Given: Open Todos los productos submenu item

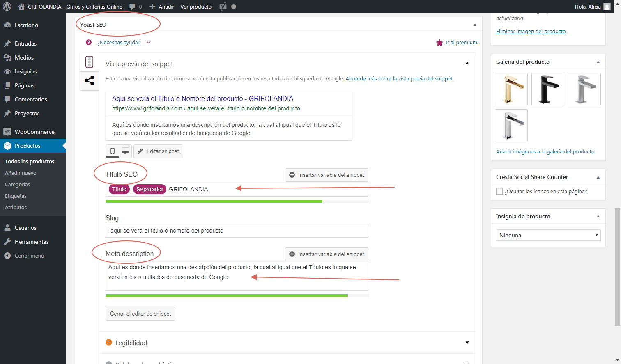Looking at the screenshot, I should tap(30, 161).
